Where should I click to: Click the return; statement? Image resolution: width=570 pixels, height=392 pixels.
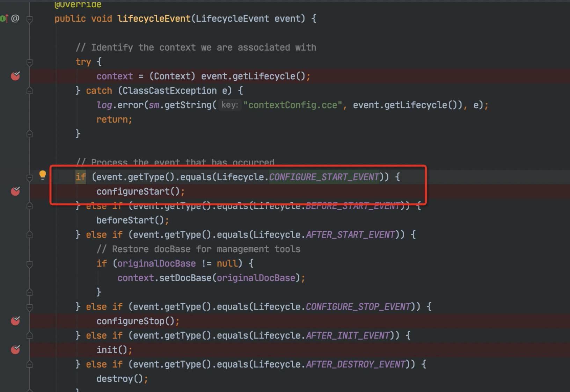click(x=114, y=119)
